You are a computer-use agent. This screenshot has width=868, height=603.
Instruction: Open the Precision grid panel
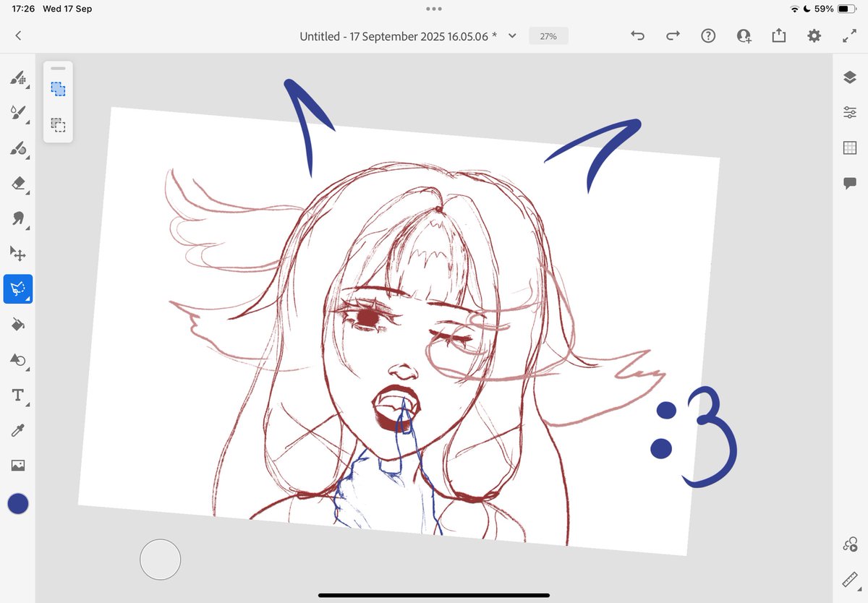click(850, 148)
